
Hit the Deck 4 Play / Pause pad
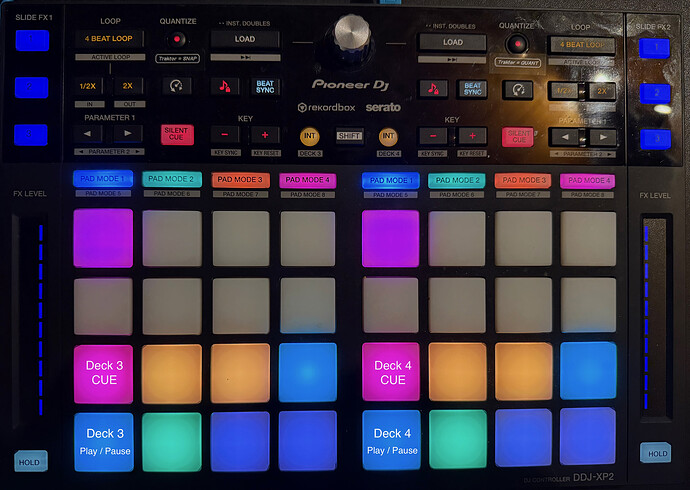(x=392, y=440)
